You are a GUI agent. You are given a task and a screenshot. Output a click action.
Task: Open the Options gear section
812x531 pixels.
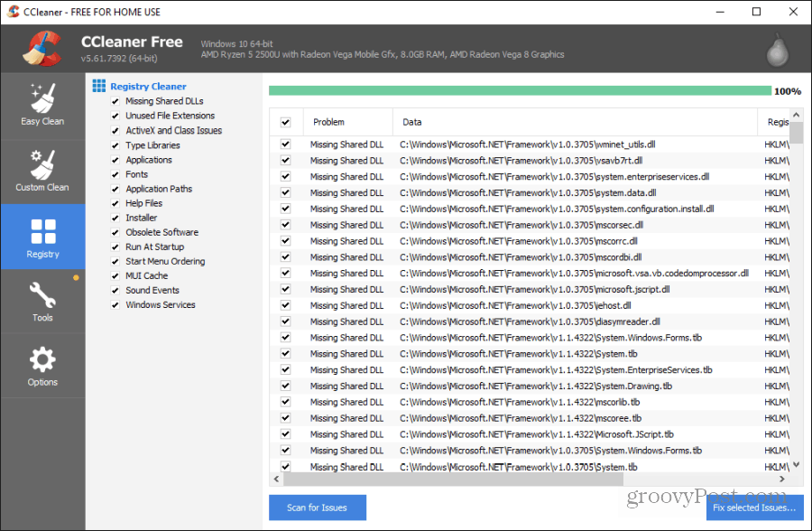[42, 366]
